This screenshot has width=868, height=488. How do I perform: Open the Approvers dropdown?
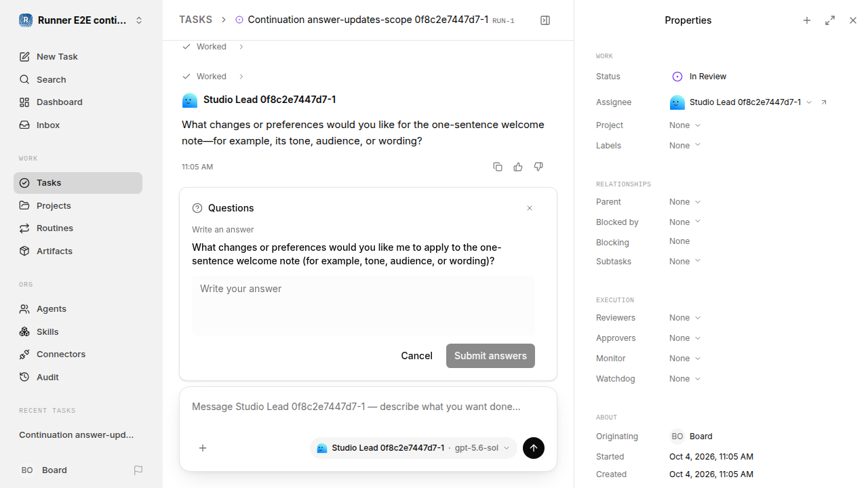point(685,338)
